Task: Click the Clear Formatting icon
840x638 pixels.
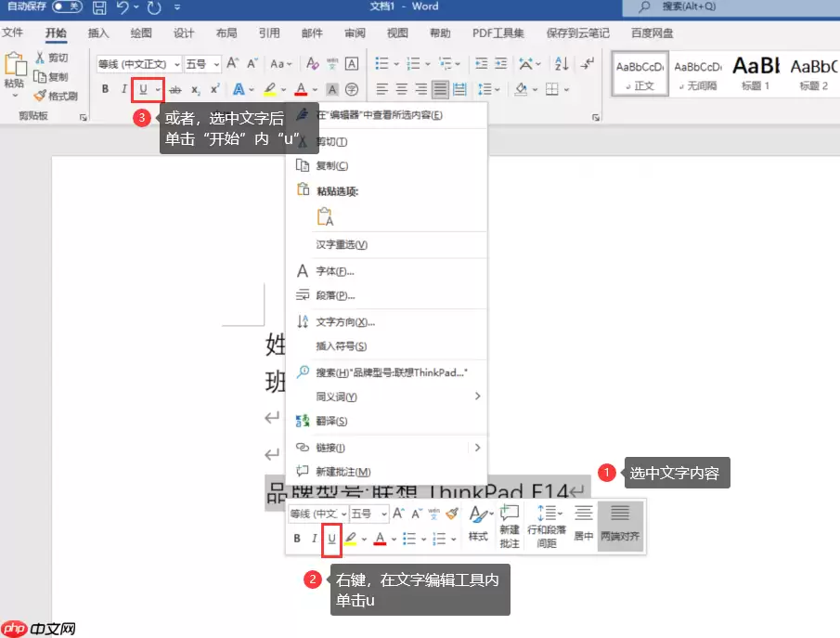Action: [312, 64]
